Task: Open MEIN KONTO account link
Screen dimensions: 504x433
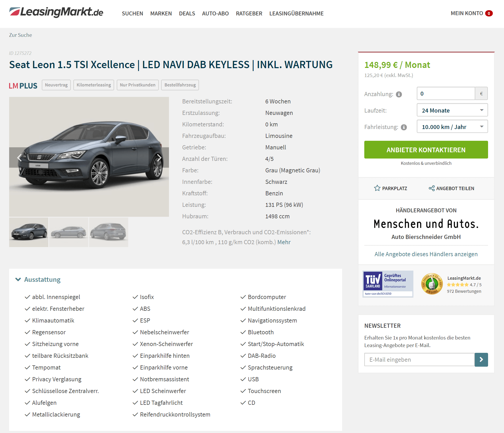Action: [x=467, y=13]
